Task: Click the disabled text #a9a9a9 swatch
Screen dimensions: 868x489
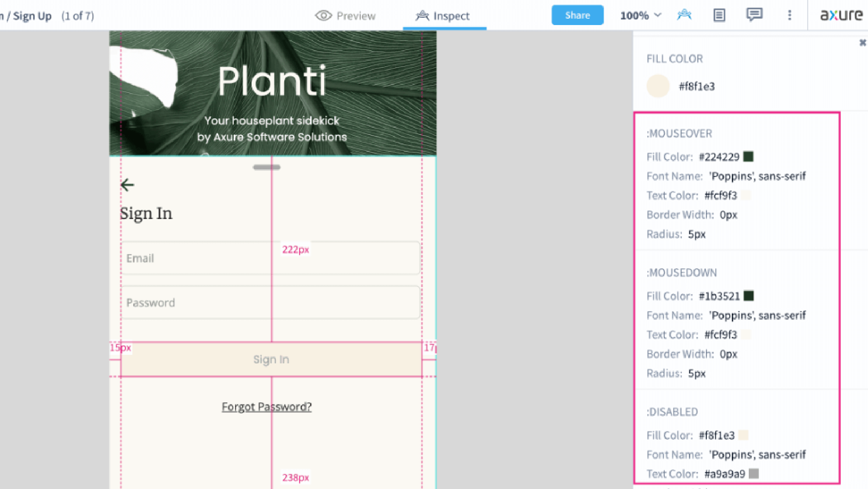Action: tap(754, 474)
